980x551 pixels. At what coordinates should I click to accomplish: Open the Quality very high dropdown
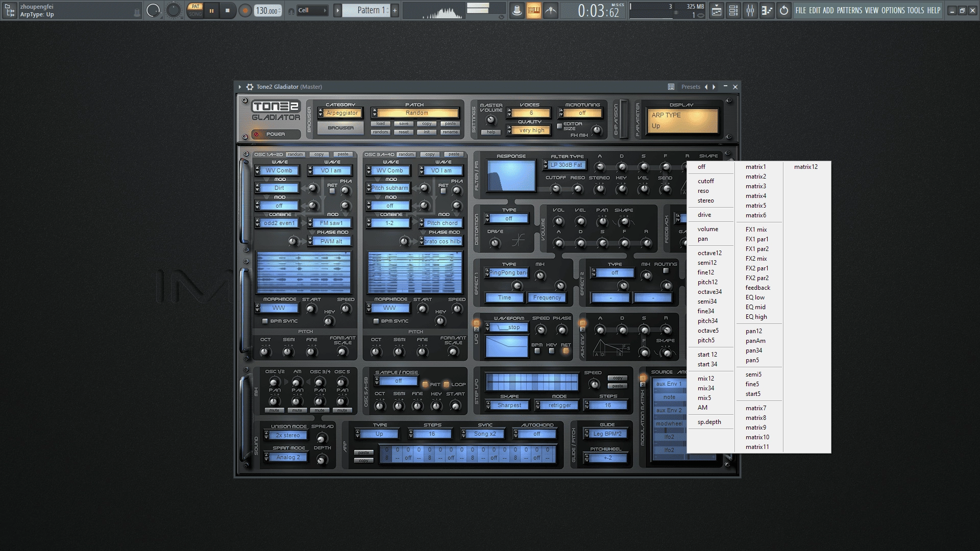529,130
